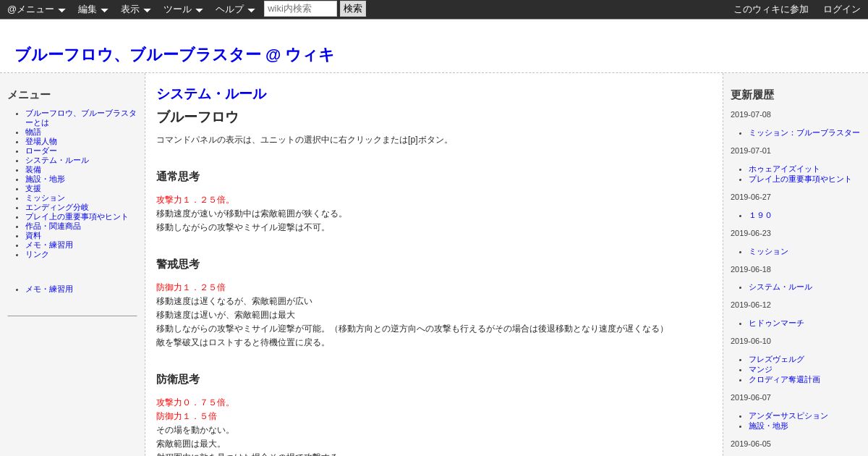Screen dimensions: 868x456
Task: Open the 編集 dropdown menu
Action: point(93,9)
